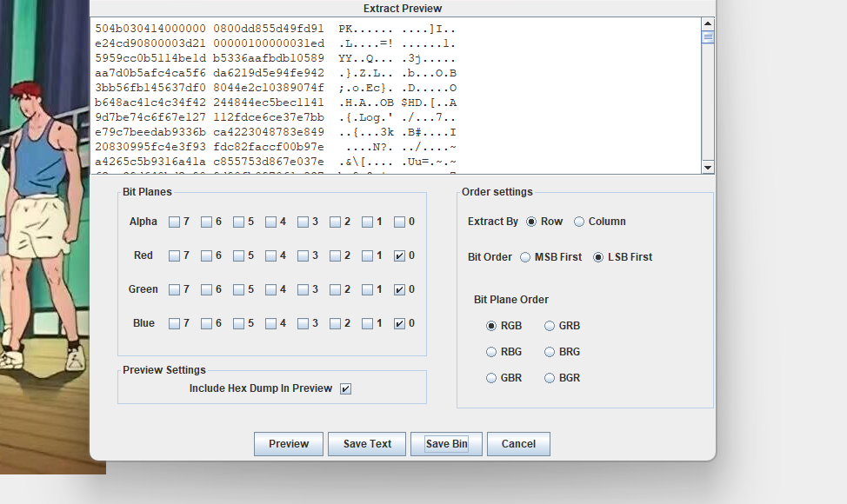Click the Save Text button

(x=367, y=444)
